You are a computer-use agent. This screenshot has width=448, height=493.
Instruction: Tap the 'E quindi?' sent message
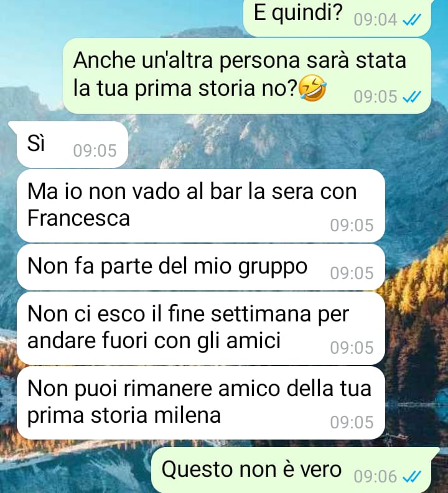click(337, 16)
